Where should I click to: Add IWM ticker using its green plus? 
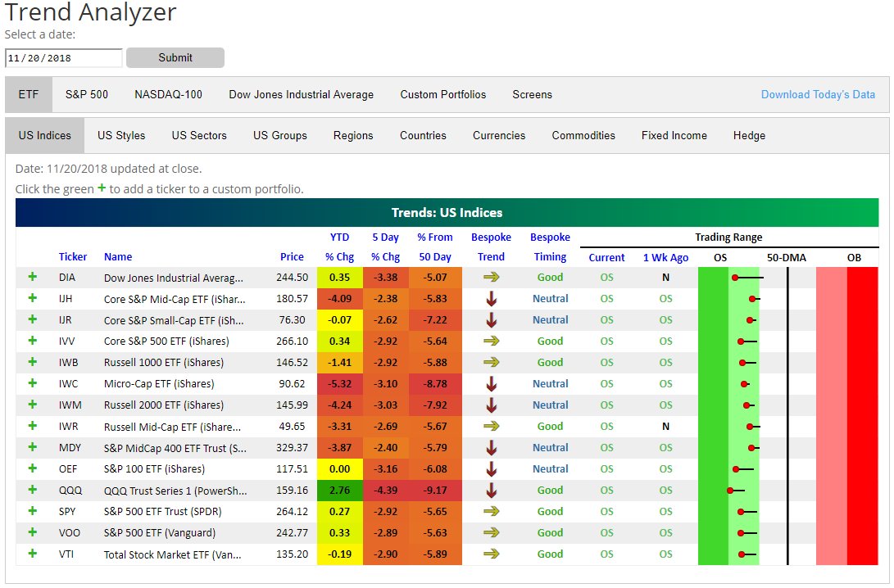33,405
